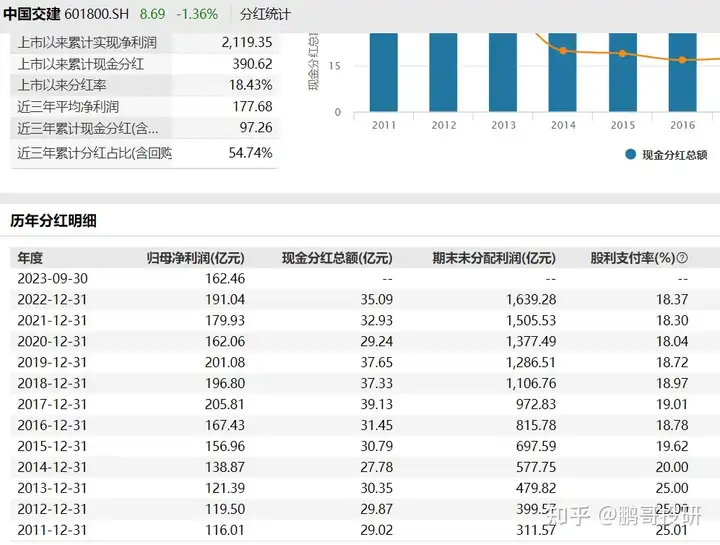Click payout ratio 19.62 for 2015
720x545 pixels.
672,446
